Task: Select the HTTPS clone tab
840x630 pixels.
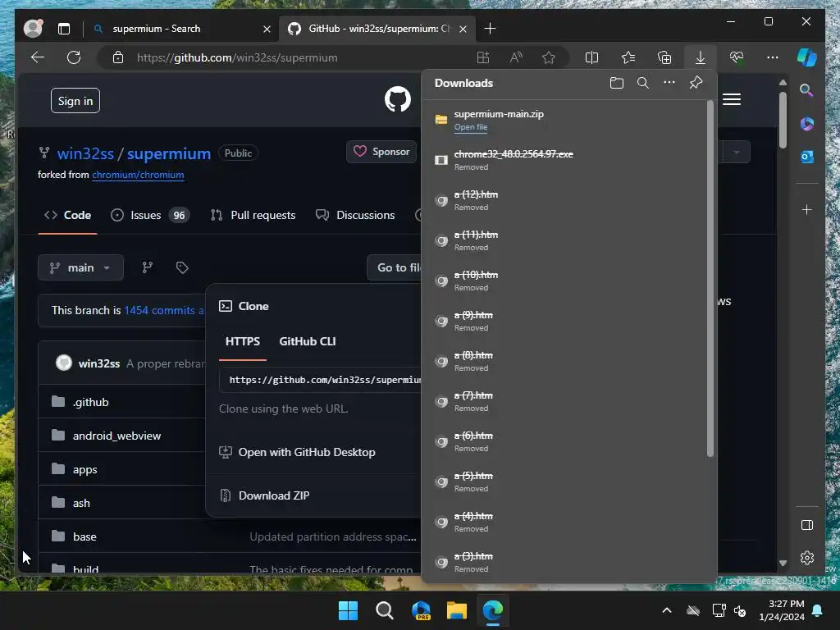Action: click(243, 342)
